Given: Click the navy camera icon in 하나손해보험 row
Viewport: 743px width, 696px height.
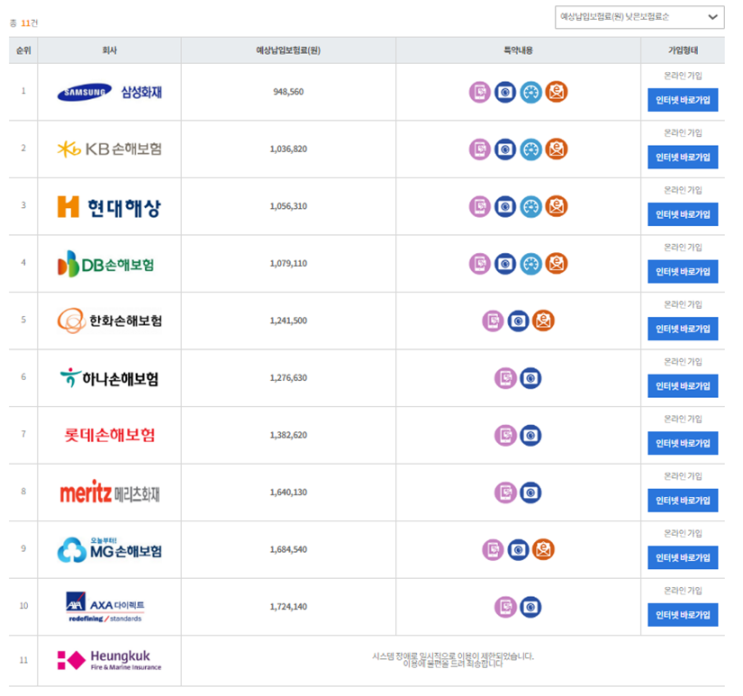Looking at the screenshot, I should 531,378.
